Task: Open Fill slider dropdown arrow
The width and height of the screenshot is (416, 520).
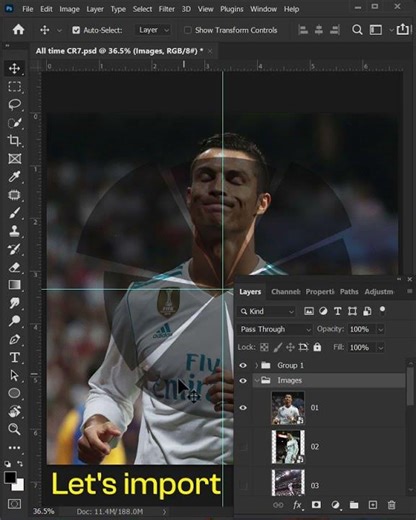Action: click(380, 348)
